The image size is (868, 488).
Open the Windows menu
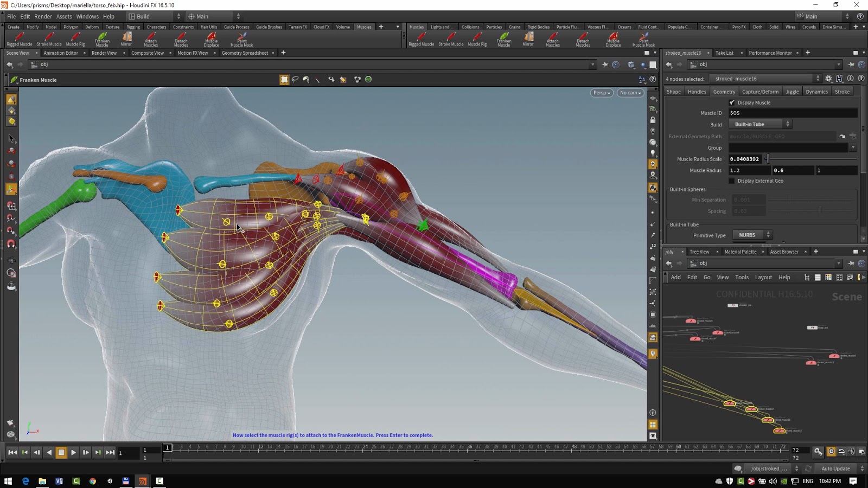[x=87, y=16]
